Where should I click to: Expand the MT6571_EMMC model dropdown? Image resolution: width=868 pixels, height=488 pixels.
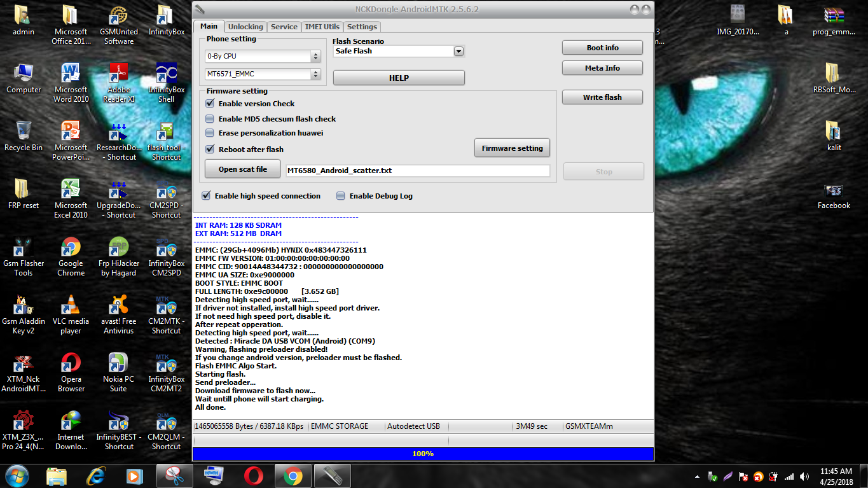pyautogui.click(x=315, y=74)
